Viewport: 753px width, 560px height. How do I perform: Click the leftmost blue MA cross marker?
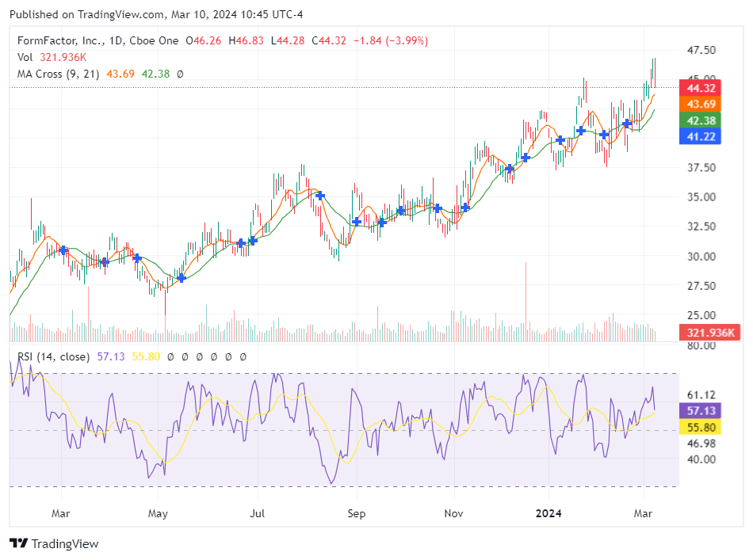(x=63, y=250)
